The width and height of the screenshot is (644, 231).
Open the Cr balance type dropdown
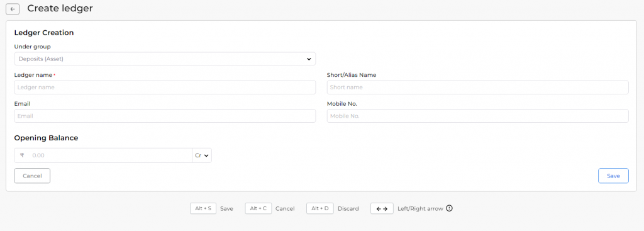click(202, 155)
